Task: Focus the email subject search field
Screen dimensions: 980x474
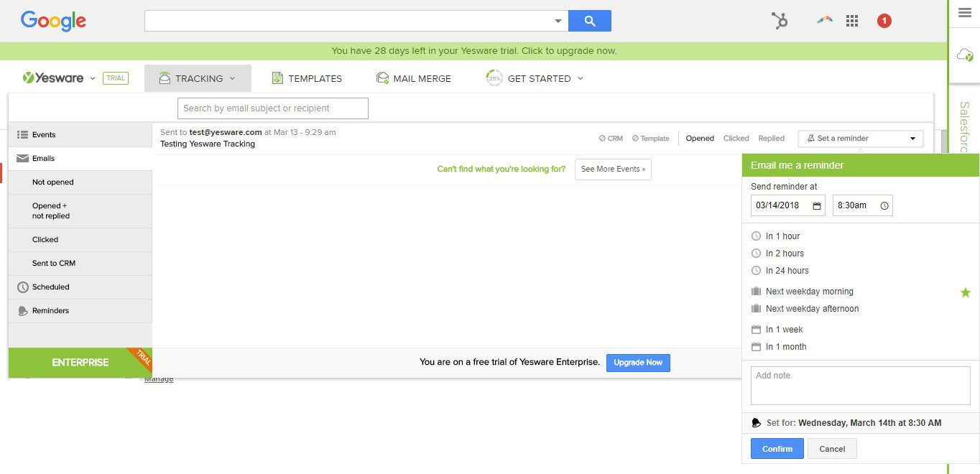Action: click(273, 108)
